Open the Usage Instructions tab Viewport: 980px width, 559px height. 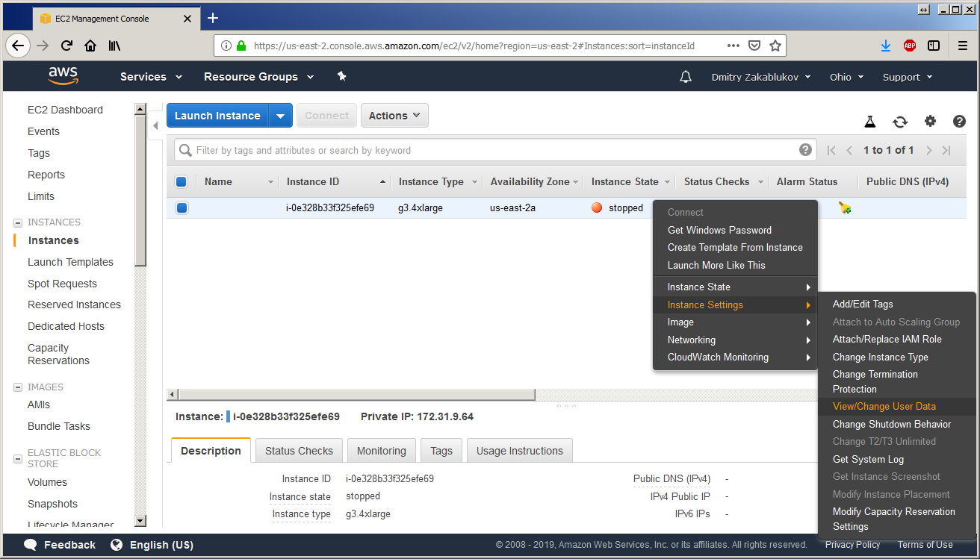(x=520, y=451)
